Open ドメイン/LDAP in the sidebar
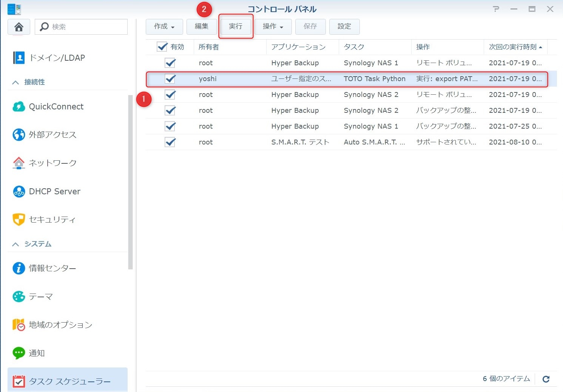This screenshot has width=563, height=392. tap(57, 58)
